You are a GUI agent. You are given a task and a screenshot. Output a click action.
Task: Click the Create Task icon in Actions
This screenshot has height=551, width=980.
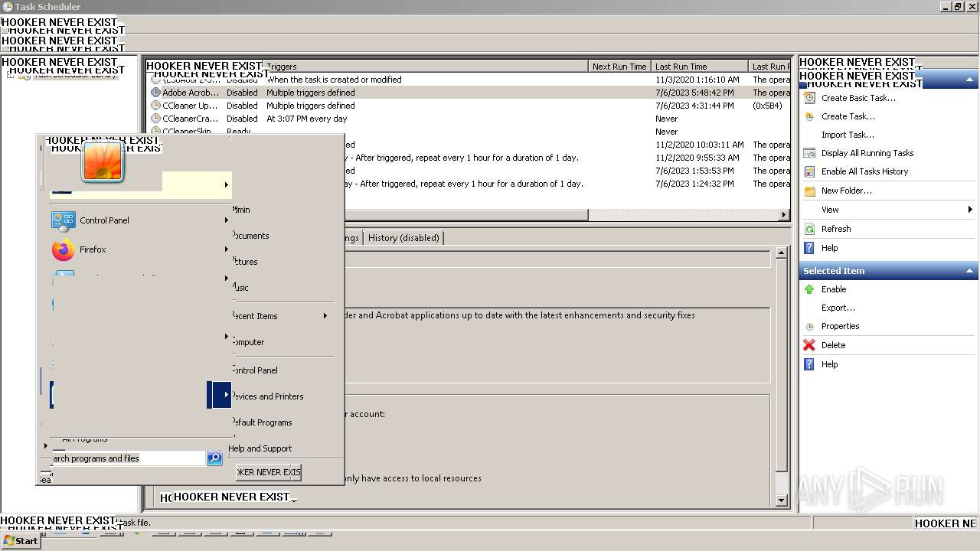point(809,116)
